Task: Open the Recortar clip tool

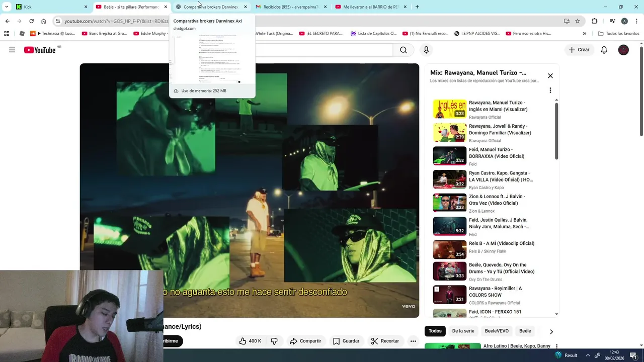Action: pyautogui.click(x=385, y=341)
